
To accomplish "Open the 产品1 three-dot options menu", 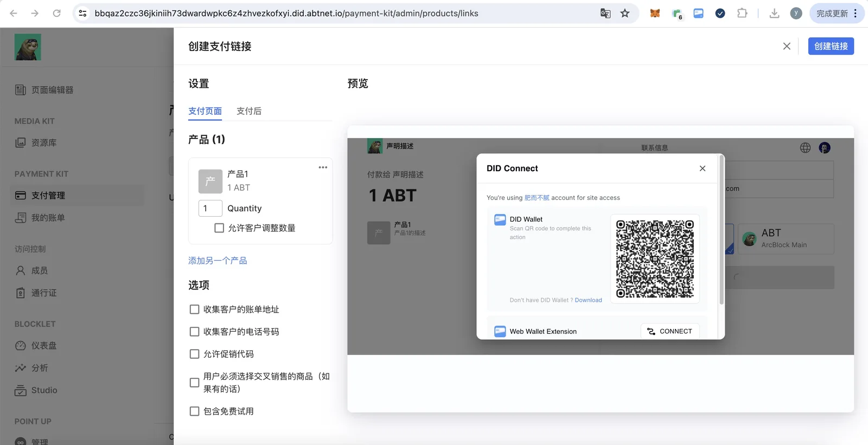I will (x=323, y=167).
